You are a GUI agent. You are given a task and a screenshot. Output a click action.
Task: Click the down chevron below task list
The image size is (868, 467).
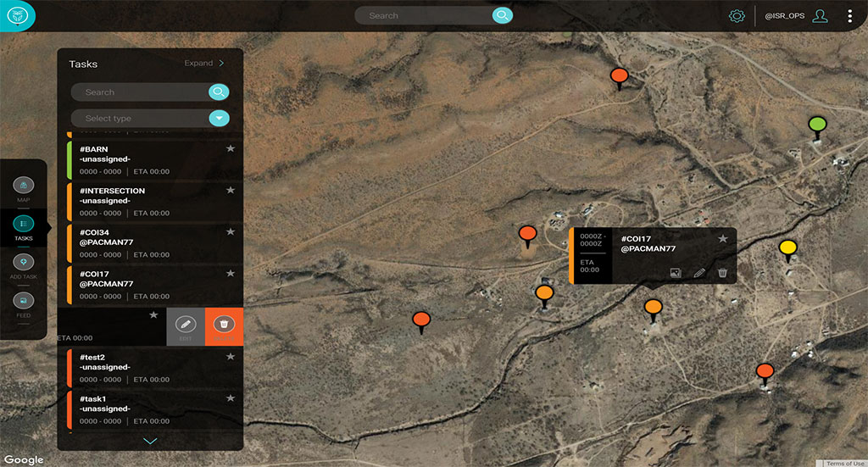point(150,441)
